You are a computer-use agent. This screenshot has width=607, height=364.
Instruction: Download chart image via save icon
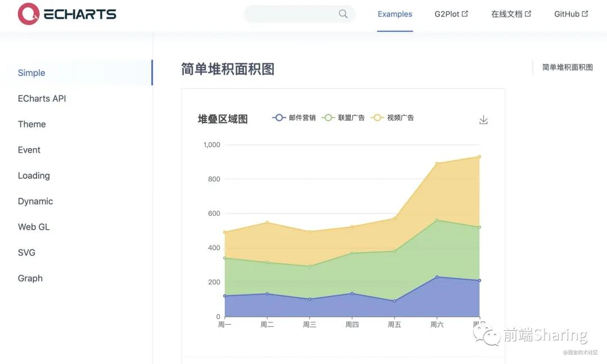(483, 120)
